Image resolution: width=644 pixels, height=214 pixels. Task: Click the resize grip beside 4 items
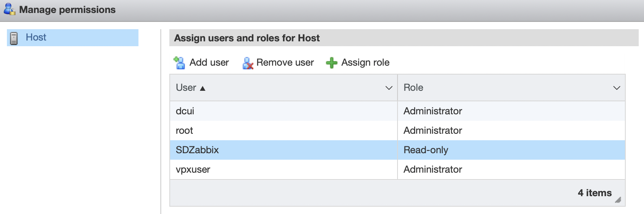pyautogui.click(x=618, y=199)
